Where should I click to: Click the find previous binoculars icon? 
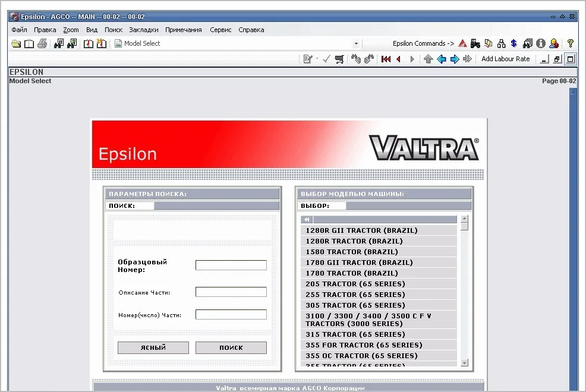point(356,59)
